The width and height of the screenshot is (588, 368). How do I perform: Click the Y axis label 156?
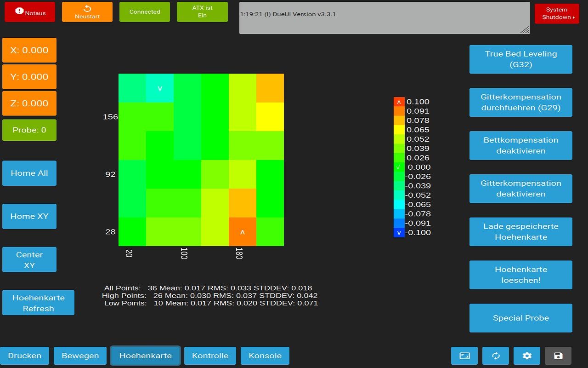click(x=110, y=117)
